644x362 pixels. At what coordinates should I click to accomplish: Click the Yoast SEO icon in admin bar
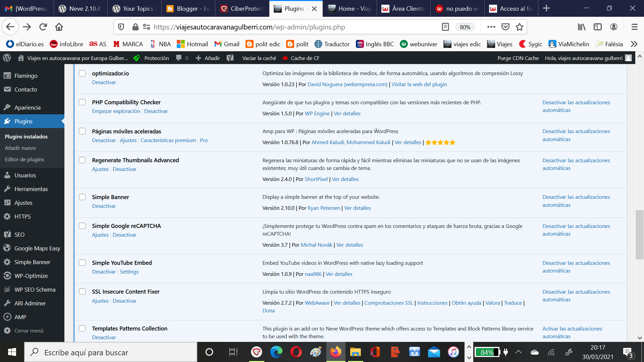[230, 58]
